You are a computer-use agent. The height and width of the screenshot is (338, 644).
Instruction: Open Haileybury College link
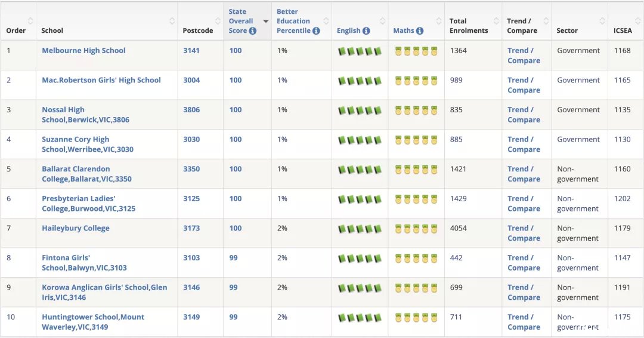click(76, 228)
